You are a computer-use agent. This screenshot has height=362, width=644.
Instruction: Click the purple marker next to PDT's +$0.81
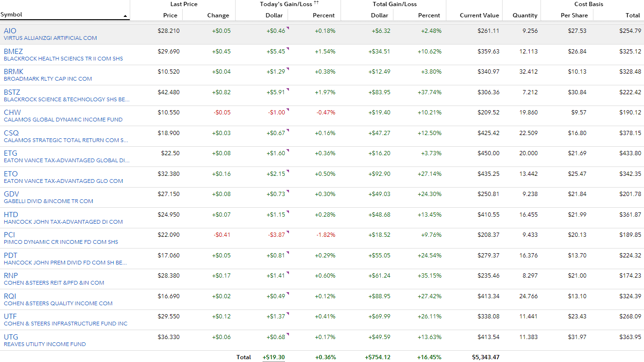click(288, 253)
